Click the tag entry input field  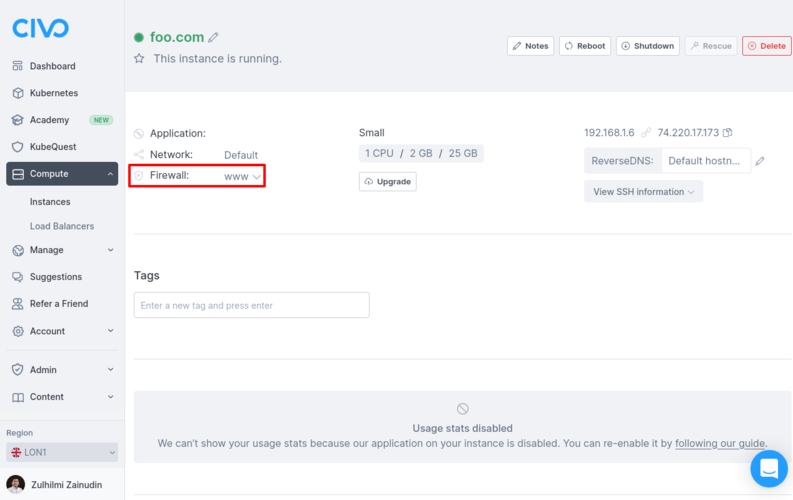coord(251,305)
